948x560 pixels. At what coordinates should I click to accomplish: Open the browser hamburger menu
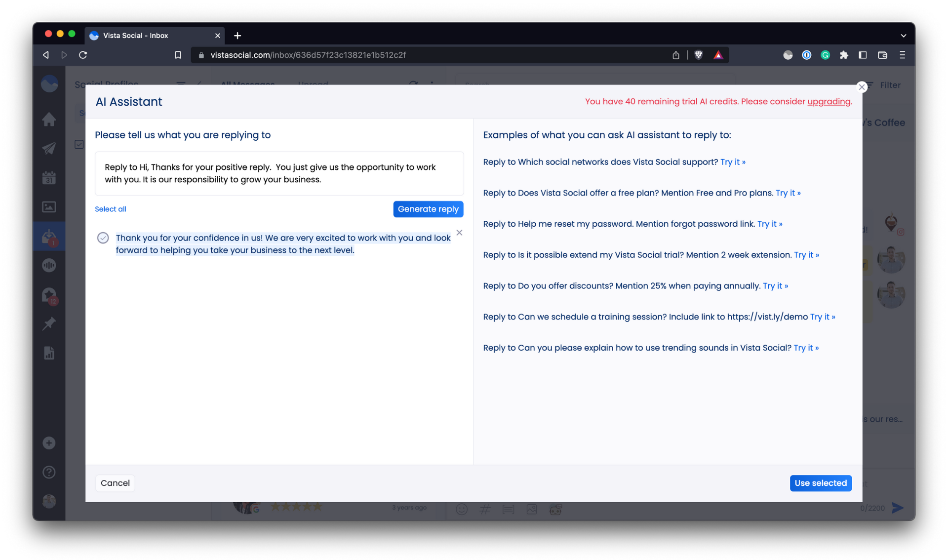tap(902, 55)
